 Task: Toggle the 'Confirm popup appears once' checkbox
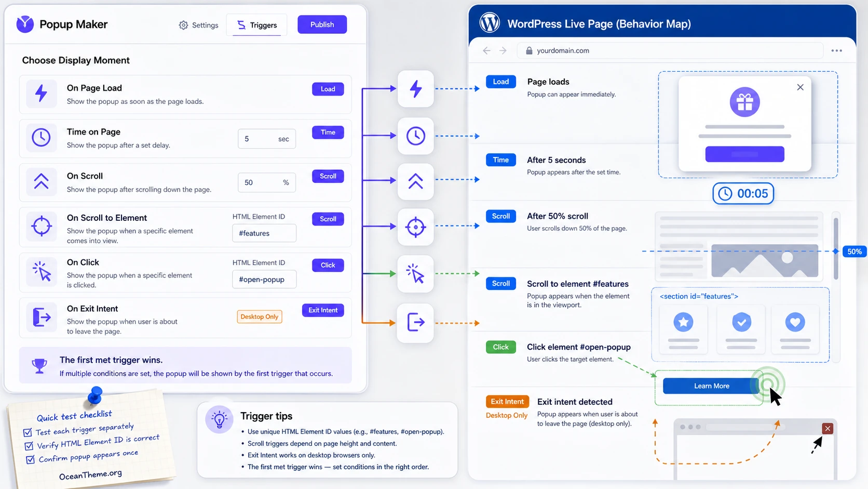pyautogui.click(x=31, y=459)
